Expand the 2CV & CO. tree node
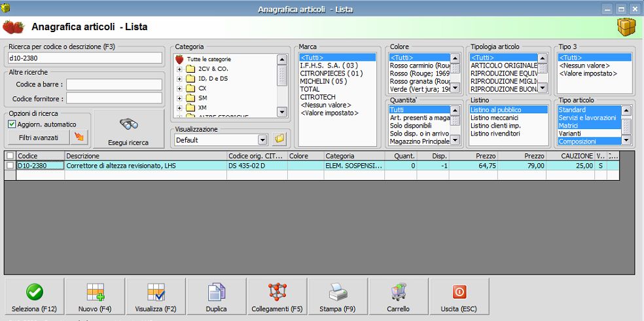The image size is (644, 321). click(x=179, y=69)
